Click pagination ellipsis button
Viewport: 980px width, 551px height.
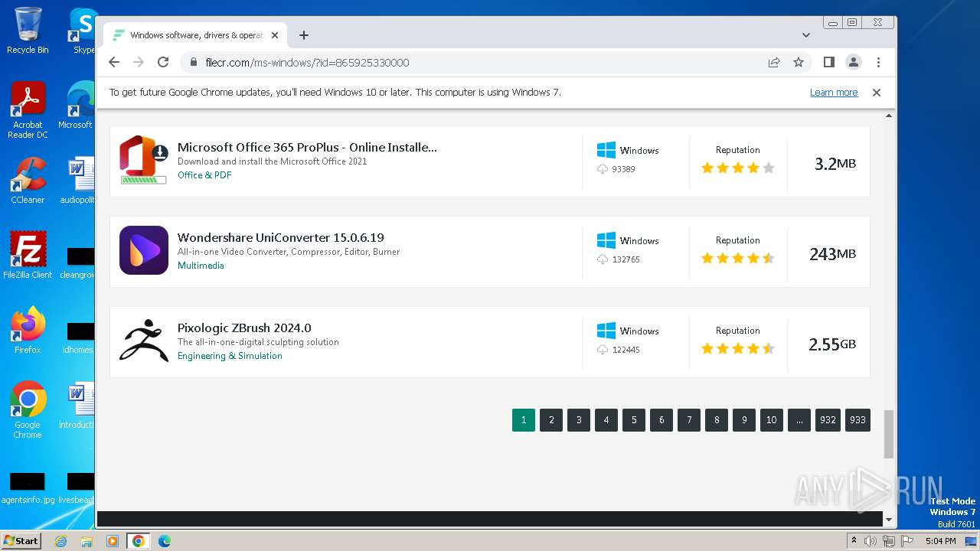point(799,420)
